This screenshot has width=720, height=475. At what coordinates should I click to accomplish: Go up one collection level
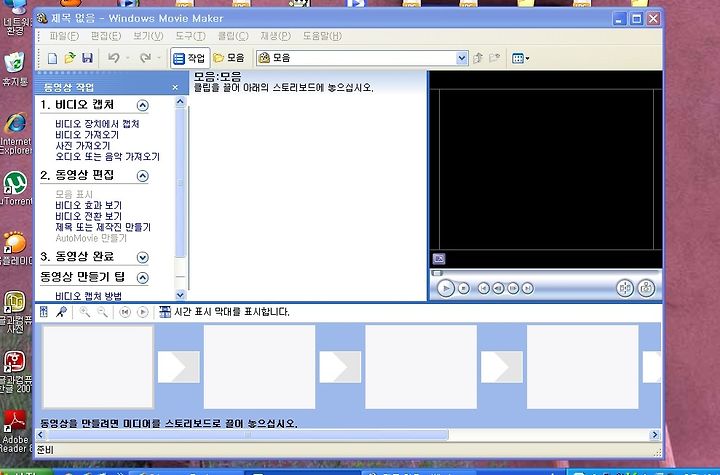tap(478, 58)
